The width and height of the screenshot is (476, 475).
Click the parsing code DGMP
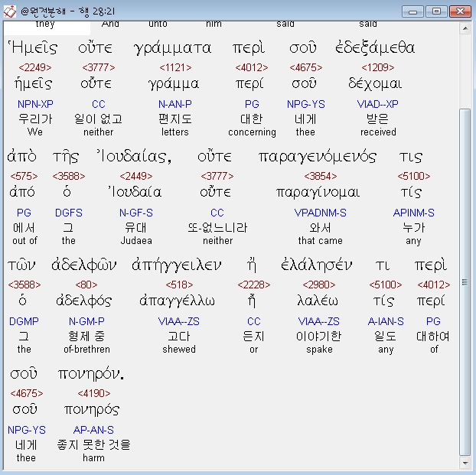(24, 321)
